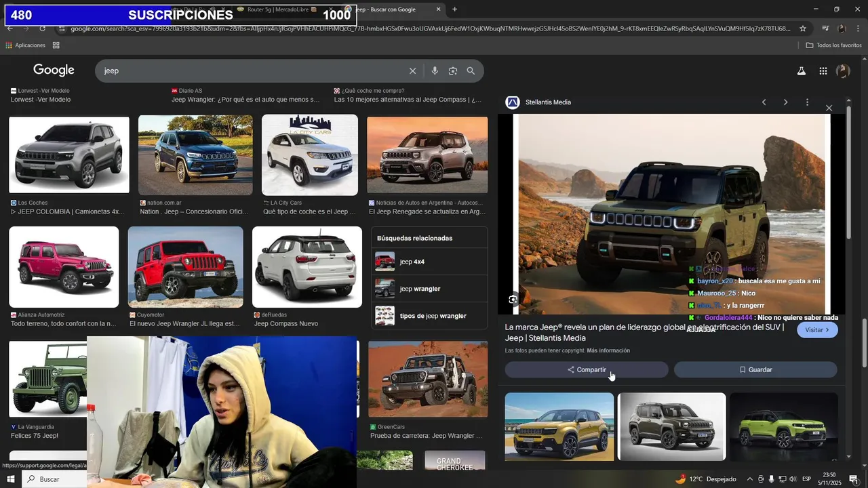Go back to previous page

point(10,28)
